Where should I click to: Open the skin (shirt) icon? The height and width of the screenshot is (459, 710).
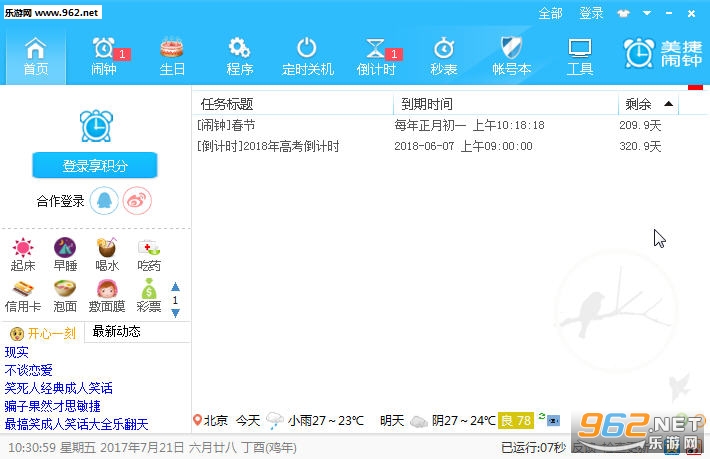624,14
